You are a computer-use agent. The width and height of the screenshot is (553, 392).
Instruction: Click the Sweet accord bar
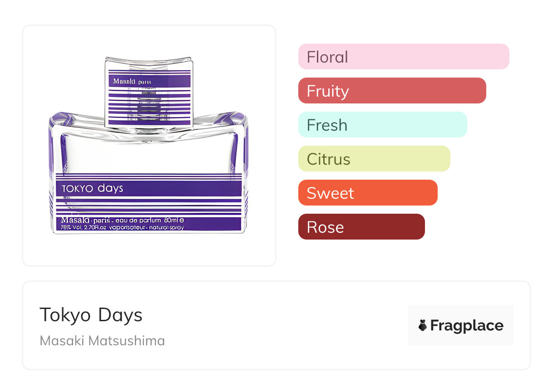367,193
